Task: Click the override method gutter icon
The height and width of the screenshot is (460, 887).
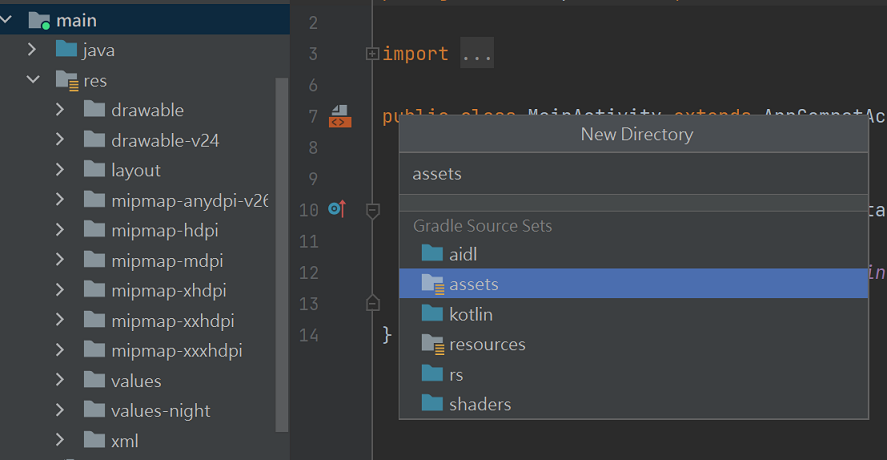Action: click(x=337, y=210)
